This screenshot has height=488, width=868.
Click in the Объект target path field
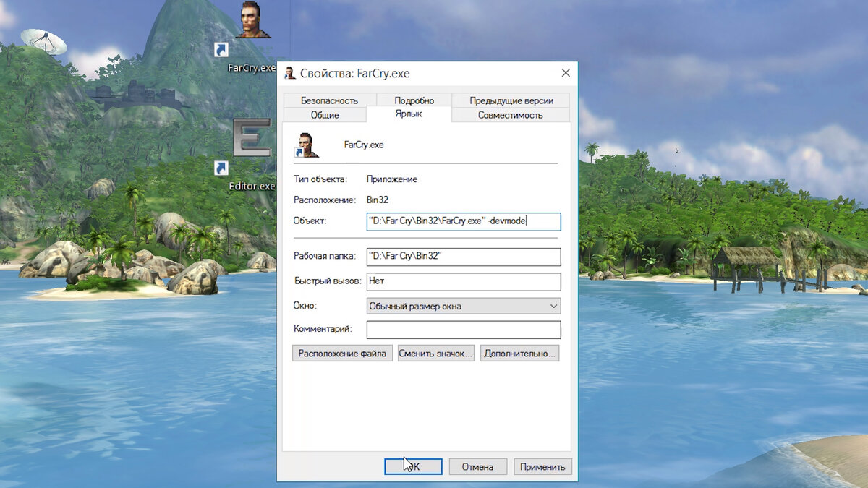coord(464,221)
